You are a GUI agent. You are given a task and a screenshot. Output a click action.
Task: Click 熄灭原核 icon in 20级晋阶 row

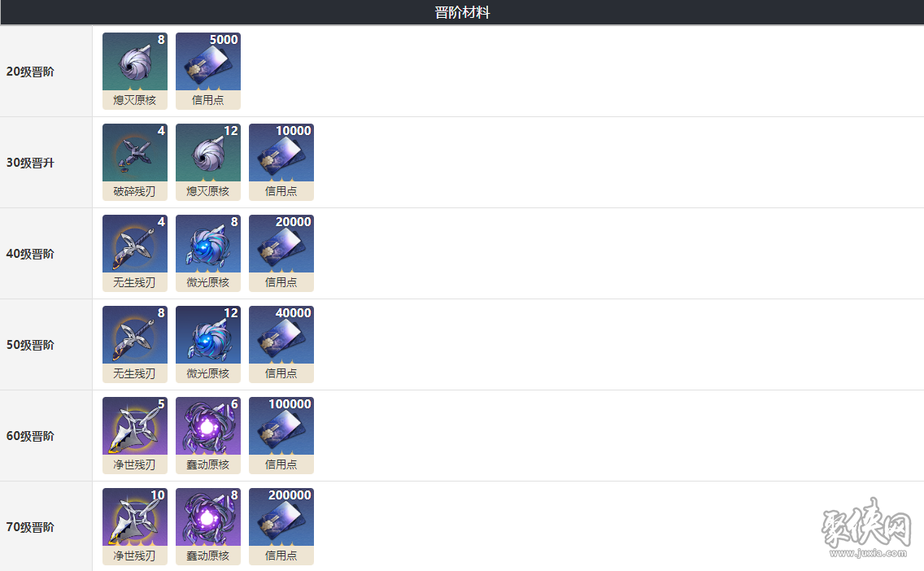pyautogui.click(x=135, y=71)
